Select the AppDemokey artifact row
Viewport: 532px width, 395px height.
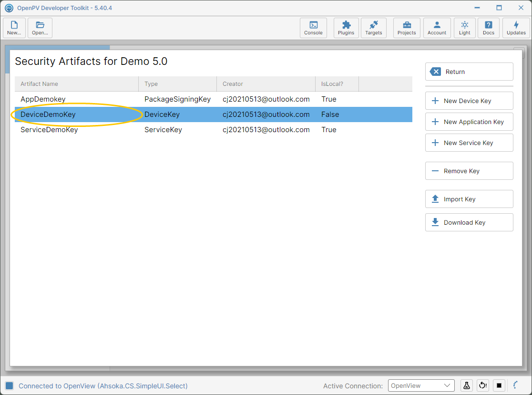tap(214, 99)
